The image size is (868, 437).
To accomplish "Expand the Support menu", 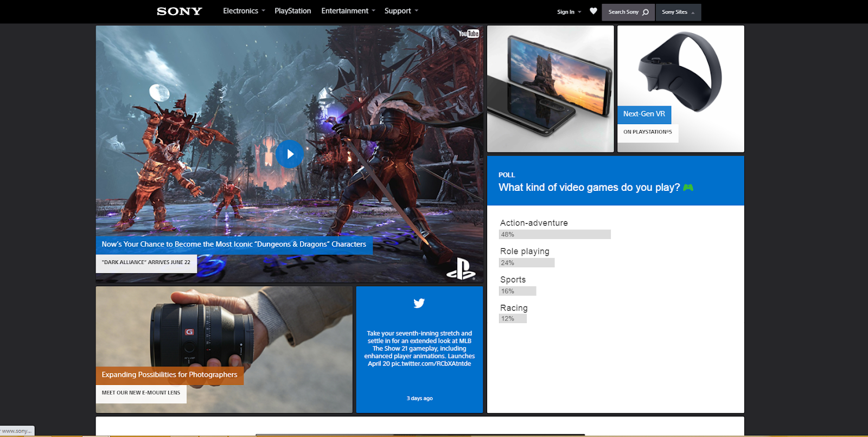I will (401, 11).
